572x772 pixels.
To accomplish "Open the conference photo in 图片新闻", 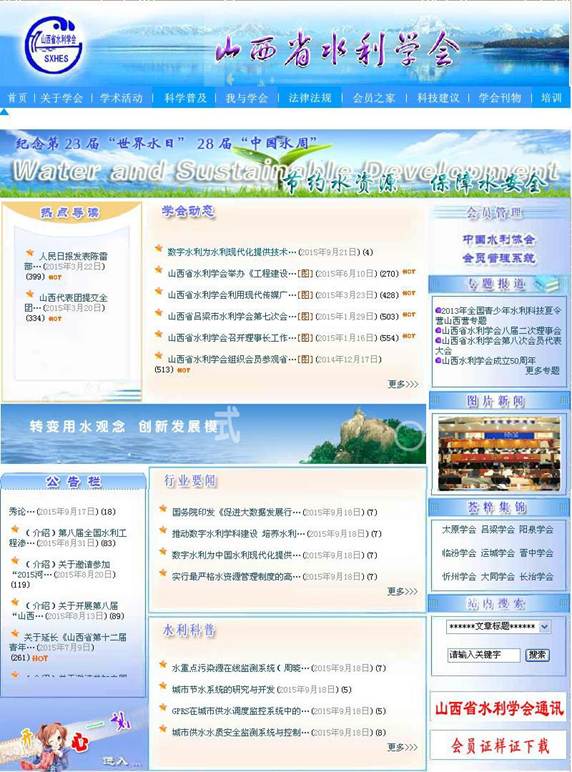I will pyautogui.click(x=499, y=453).
